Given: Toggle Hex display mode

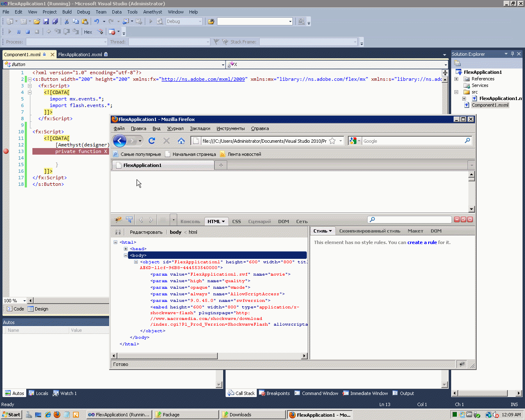Looking at the screenshot, I should point(88,32).
